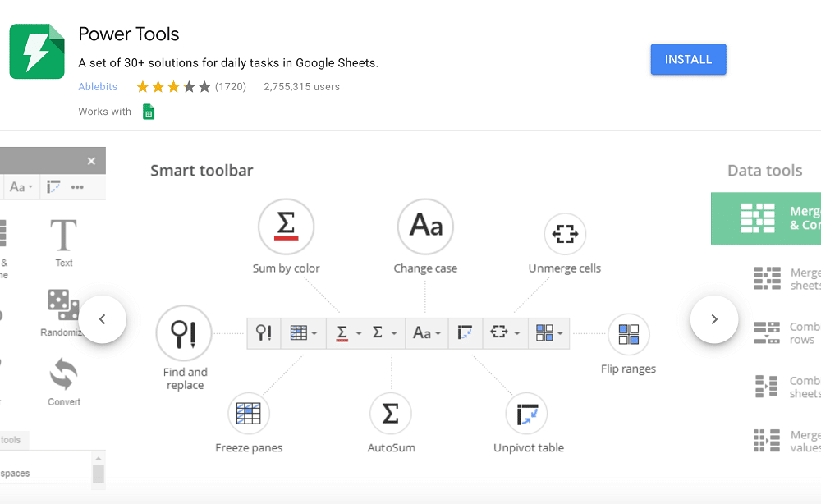821x504 pixels.
Task: Go to the previous screenshot with left arrow
Action: pyautogui.click(x=102, y=319)
